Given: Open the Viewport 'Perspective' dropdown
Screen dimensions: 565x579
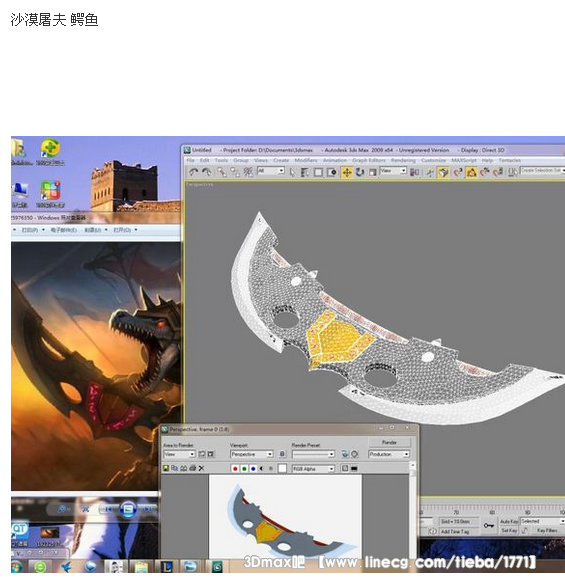Looking at the screenshot, I should [x=251, y=454].
